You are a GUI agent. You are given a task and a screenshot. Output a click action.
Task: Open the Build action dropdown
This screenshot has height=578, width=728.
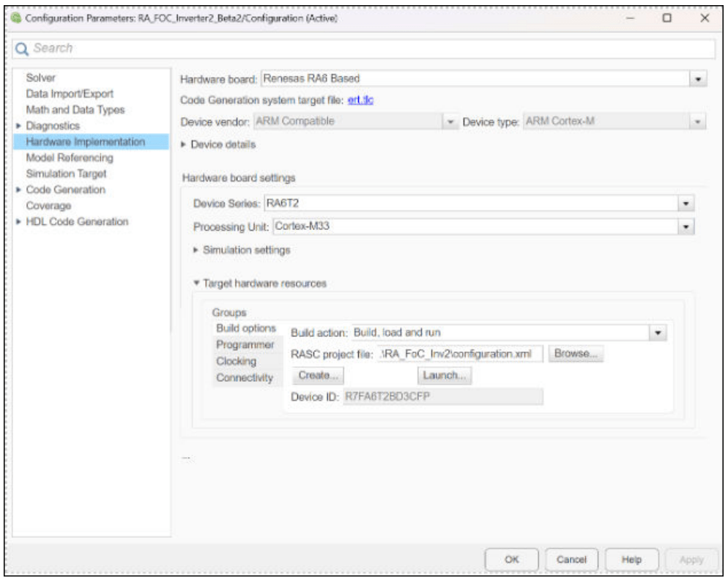658,333
